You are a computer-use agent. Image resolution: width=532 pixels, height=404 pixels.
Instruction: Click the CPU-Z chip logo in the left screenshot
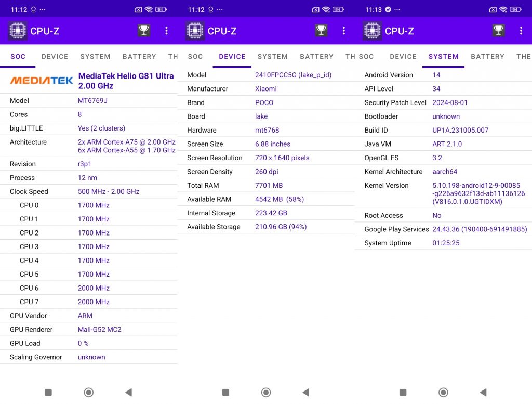[18, 31]
